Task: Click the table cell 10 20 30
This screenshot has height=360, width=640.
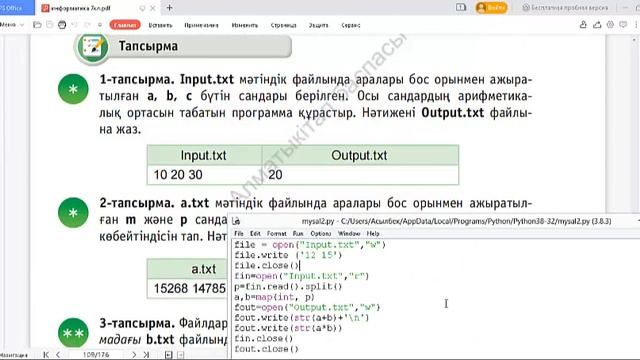Action: 204,175
